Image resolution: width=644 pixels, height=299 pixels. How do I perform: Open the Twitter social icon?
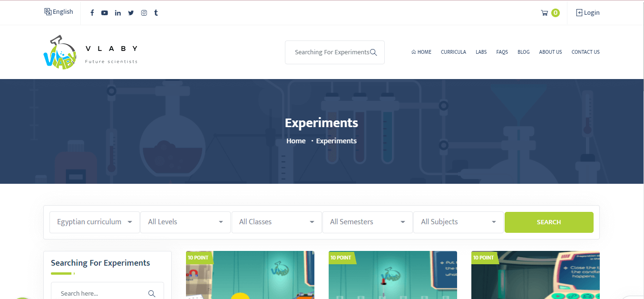click(x=131, y=13)
